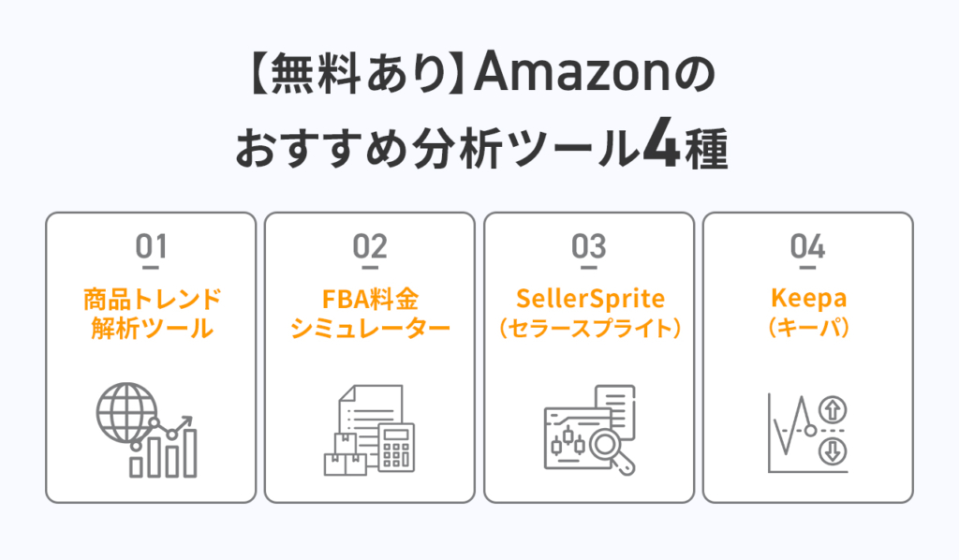Select the FBA料金シミュレーター title
This screenshot has width=959, height=560.
(x=370, y=314)
